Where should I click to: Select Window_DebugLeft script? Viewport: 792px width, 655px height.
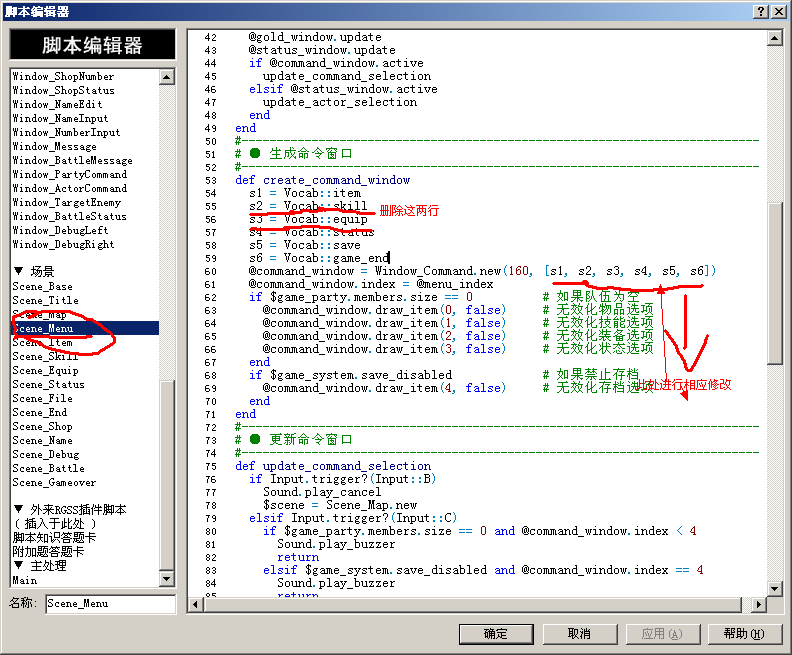[60, 230]
